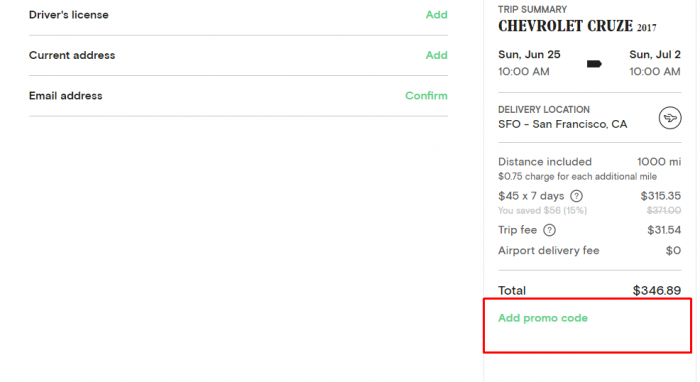Click the 1000 mi distance value

coord(658,162)
